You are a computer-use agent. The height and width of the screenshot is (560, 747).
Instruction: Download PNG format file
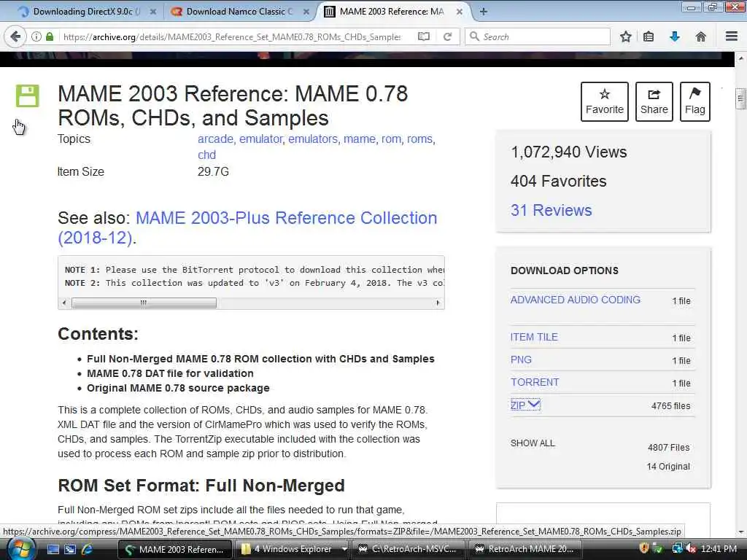pos(521,360)
